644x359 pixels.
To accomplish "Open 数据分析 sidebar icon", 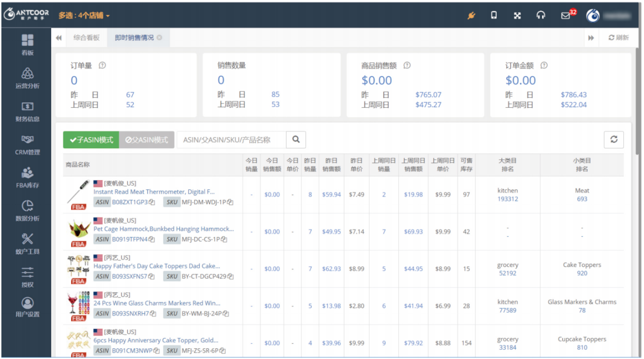I will coord(27,210).
